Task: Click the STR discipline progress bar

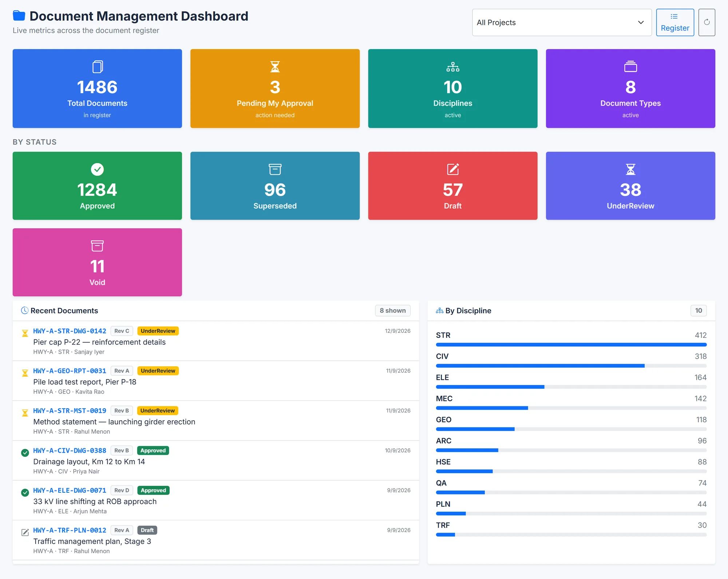Action: pyautogui.click(x=571, y=344)
